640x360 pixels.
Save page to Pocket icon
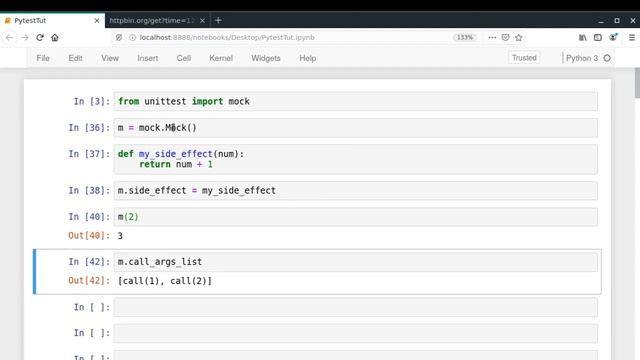(x=505, y=38)
